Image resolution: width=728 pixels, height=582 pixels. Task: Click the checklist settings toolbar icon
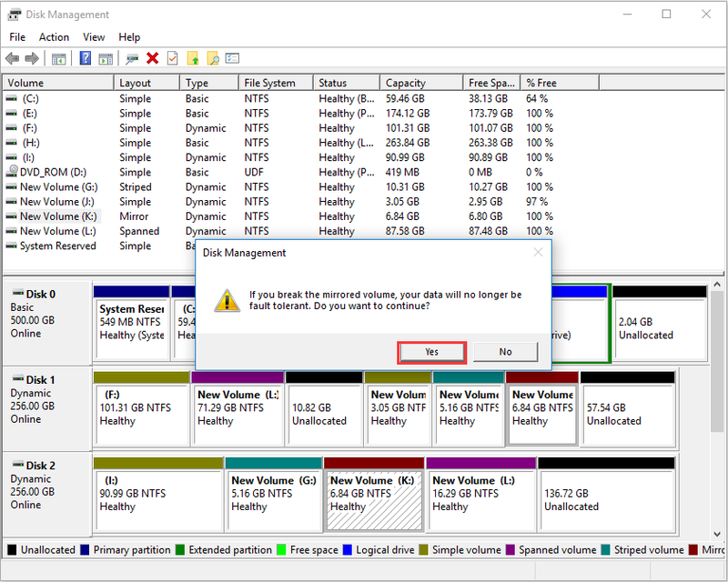232,58
